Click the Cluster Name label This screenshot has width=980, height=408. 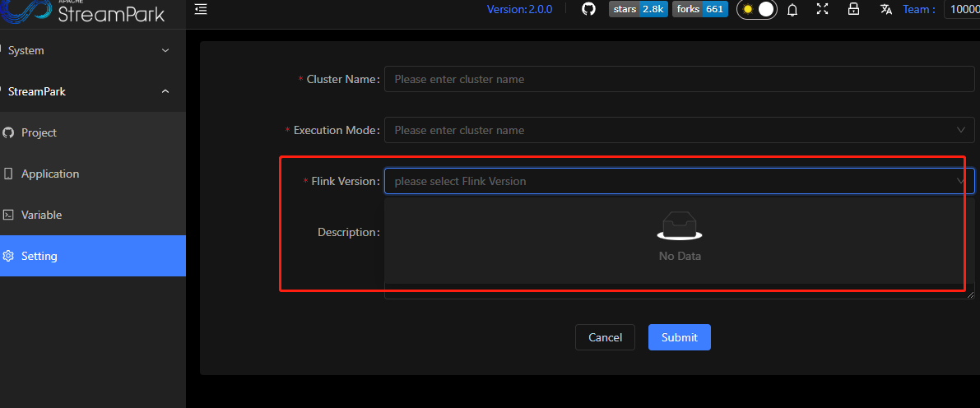point(342,79)
